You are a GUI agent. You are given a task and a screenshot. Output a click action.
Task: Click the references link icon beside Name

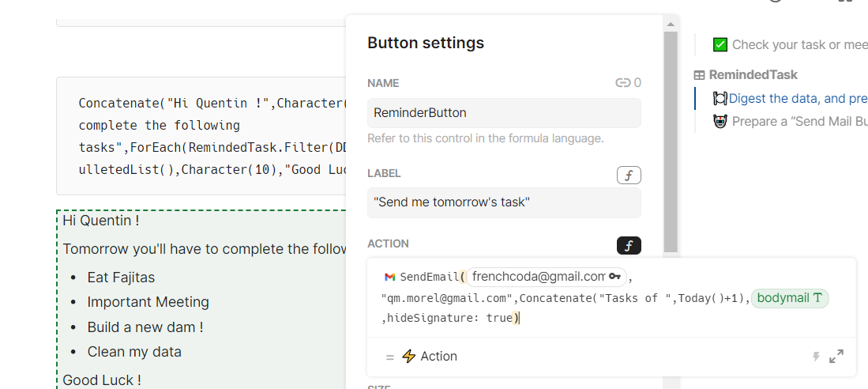coord(622,83)
